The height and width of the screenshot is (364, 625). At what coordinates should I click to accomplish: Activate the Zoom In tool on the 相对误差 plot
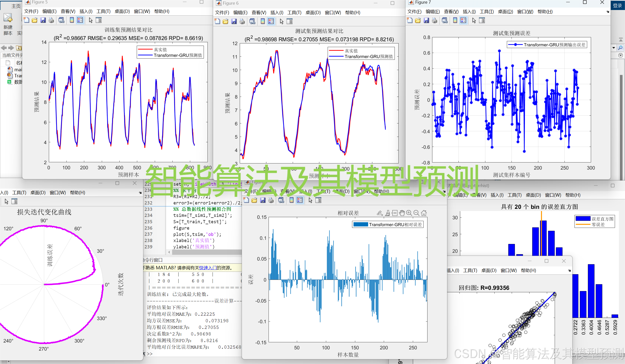click(x=409, y=213)
